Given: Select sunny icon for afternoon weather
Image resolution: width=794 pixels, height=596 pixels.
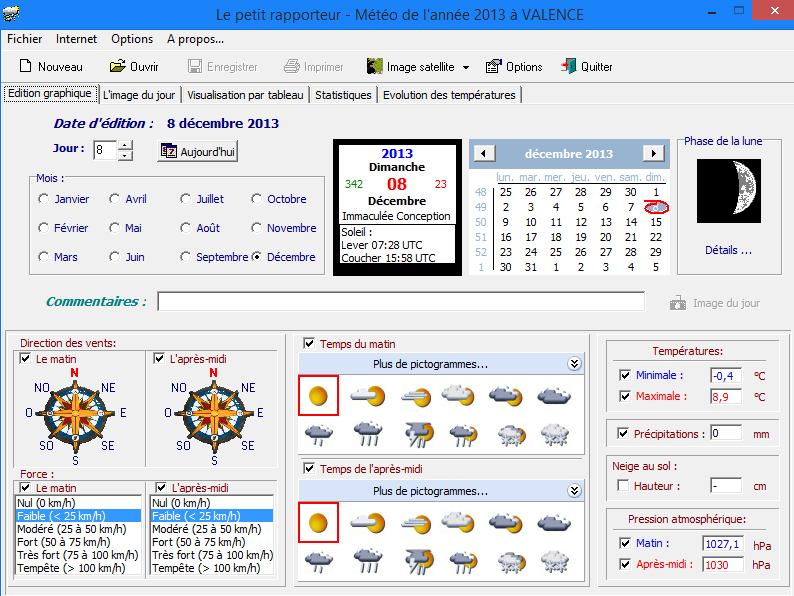Looking at the screenshot, I should click(x=319, y=523).
